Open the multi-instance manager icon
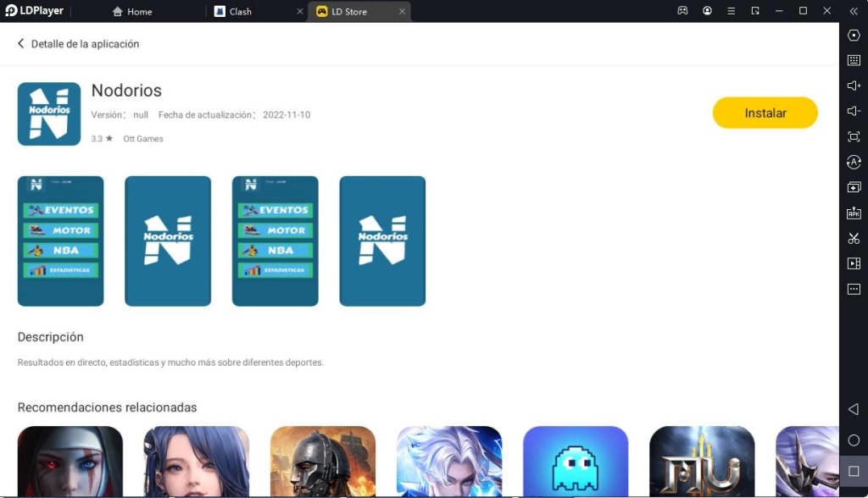 pyautogui.click(x=854, y=187)
